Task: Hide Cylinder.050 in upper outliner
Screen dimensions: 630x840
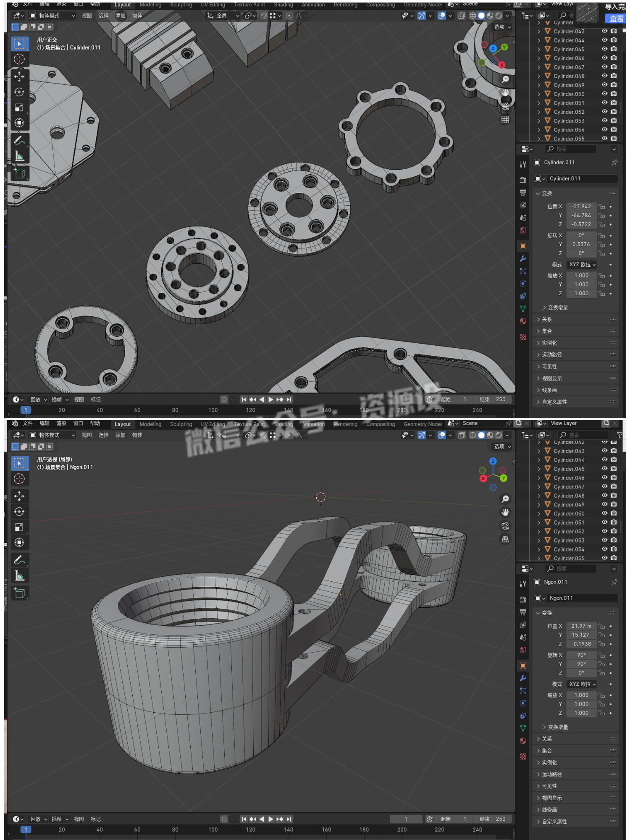Action: (605, 94)
